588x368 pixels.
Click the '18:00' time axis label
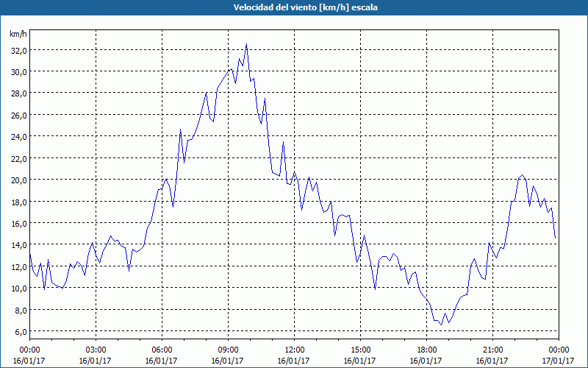pyautogui.click(x=426, y=350)
